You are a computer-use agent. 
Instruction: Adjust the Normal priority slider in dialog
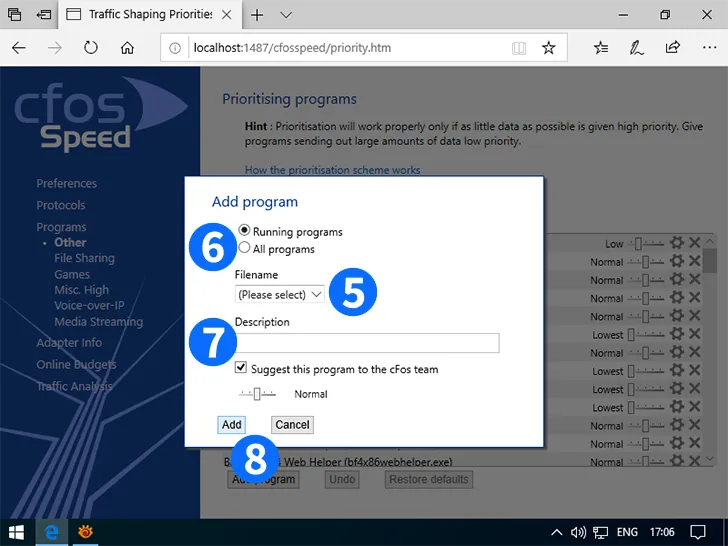[x=257, y=394]
